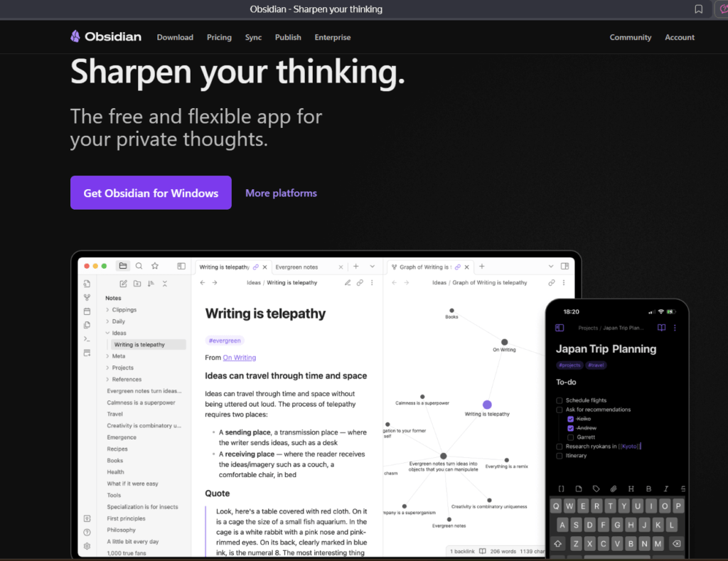Check the Garrett checkbox
This screenshot has width=728, height=561.
[571, 437]
